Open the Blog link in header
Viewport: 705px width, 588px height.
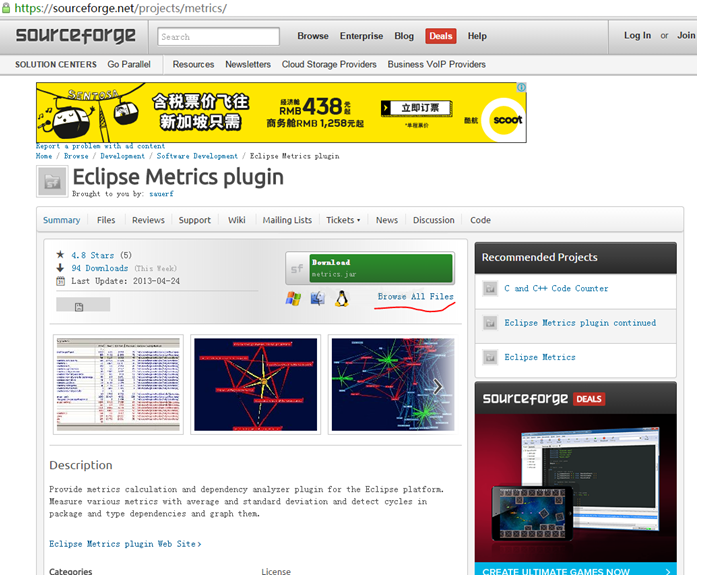tap(404, 36)
